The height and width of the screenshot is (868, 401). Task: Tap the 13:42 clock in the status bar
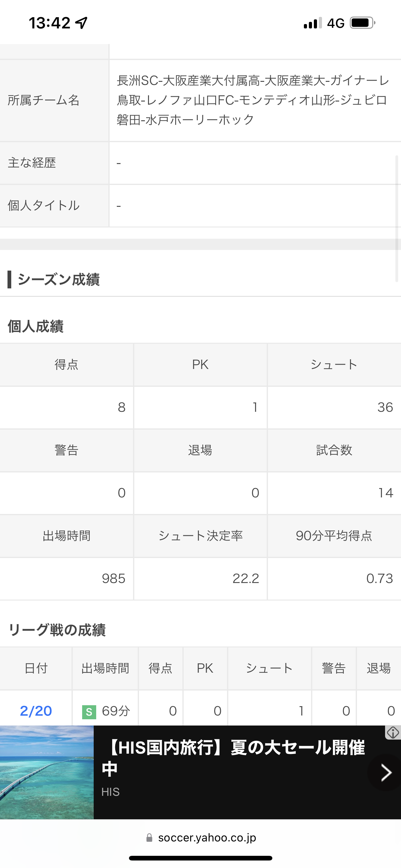pyautogui.click(x=49, y=23)
